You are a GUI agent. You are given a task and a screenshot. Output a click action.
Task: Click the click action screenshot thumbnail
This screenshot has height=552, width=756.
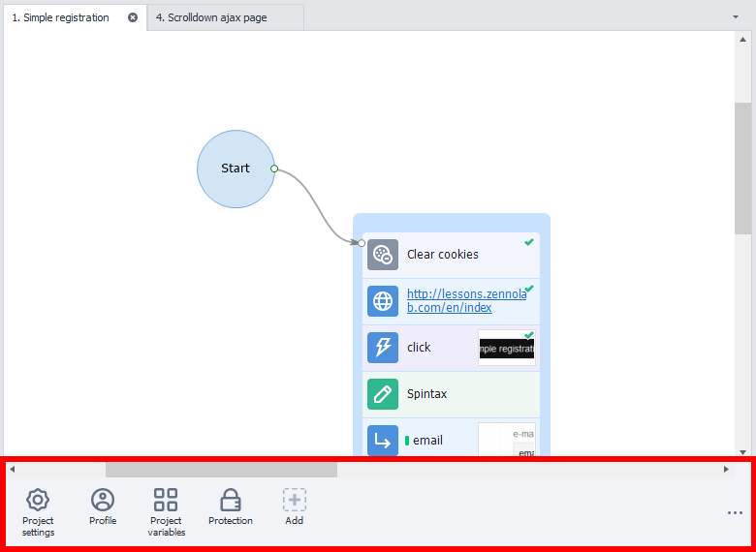pyautogui.click(x=506, y=348)
